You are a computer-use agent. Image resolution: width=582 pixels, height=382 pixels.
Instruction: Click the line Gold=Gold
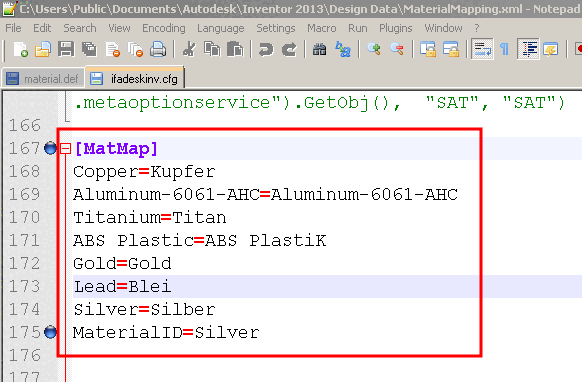pyautogui.click(x=122, y=264)
